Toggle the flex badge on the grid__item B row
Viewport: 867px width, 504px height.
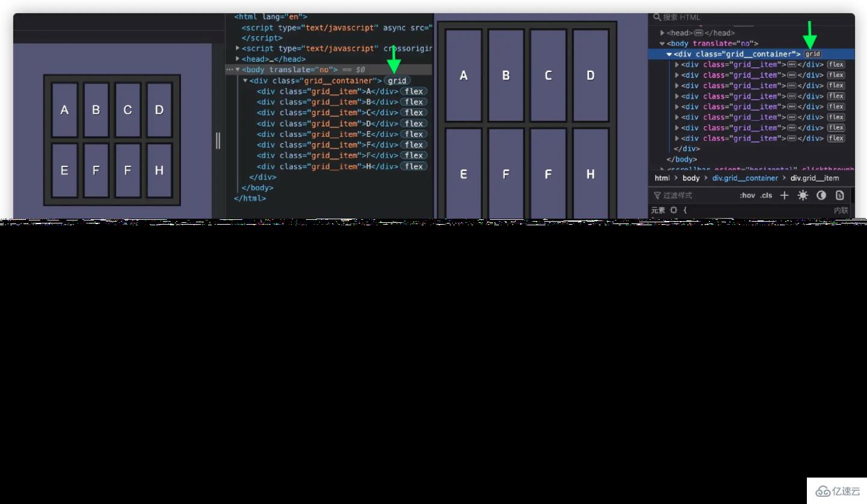coord(414,102)
